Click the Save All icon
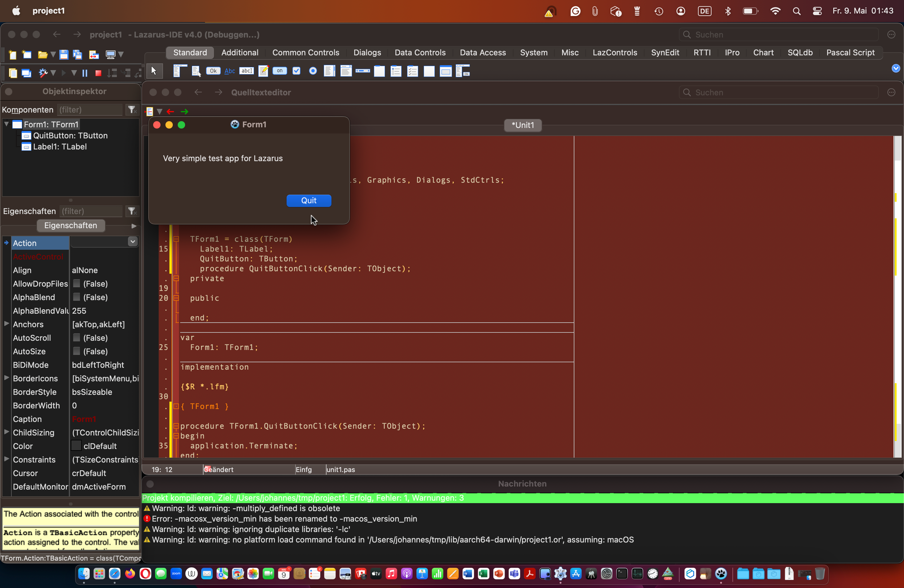904x588 pixels. pyautogui.click(x=77, y=54)
